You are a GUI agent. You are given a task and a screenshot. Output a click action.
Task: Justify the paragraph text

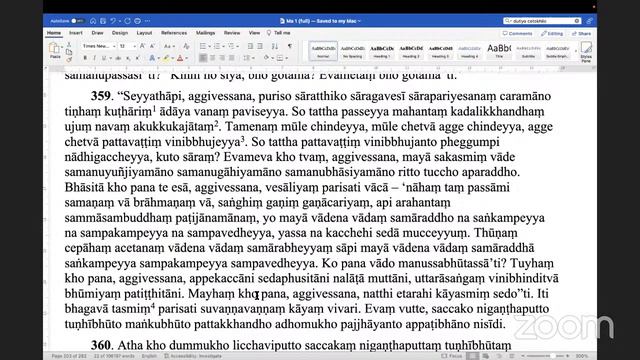(231, 58)
